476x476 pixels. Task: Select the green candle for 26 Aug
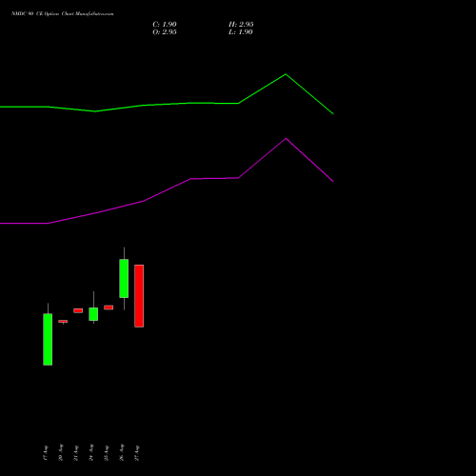pos(124,278)
